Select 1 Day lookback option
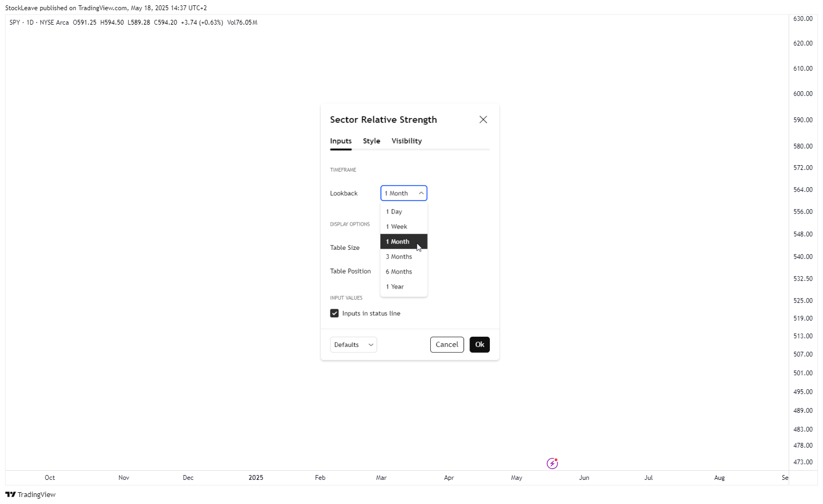The height and width of the screenshot is (504, 823). point(403,212)
